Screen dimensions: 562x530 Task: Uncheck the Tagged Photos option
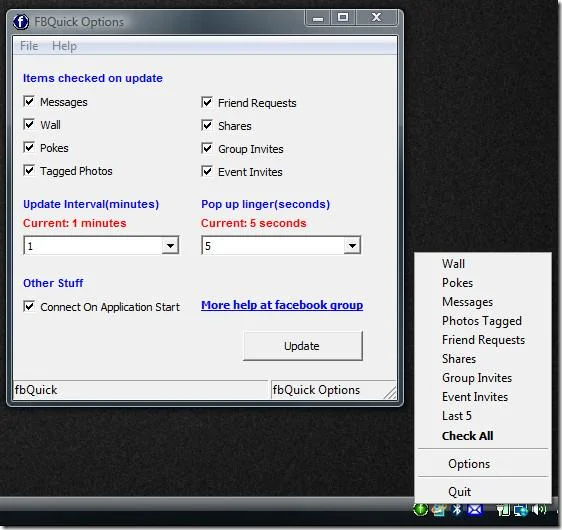click(29, 170)
